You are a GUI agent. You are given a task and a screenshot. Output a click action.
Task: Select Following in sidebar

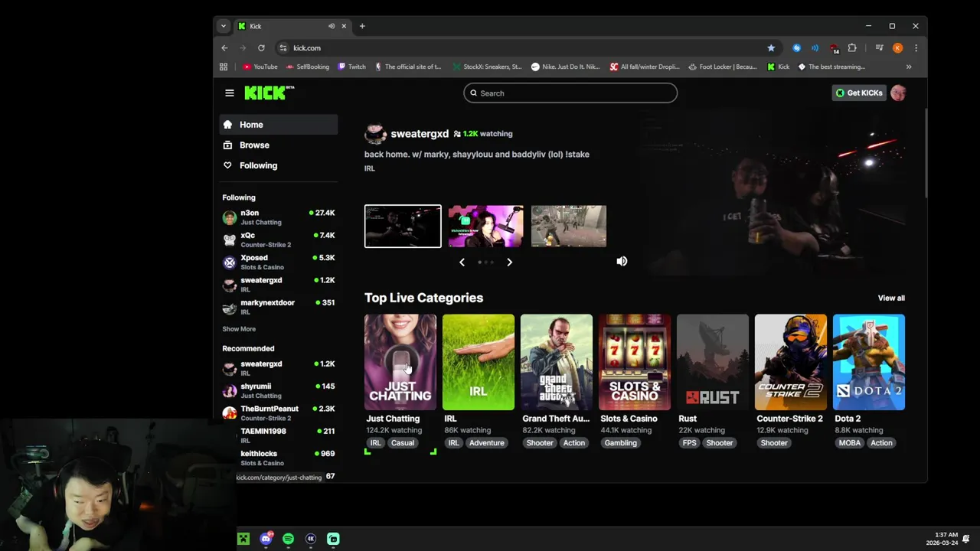pyautogui.click(x=279, y=165)
